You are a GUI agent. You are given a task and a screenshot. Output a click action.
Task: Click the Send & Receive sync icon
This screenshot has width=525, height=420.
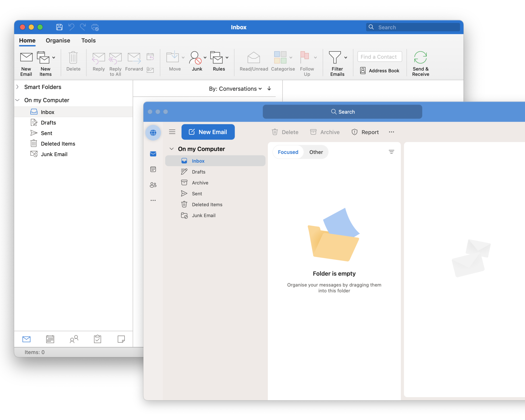coord(420,58)
